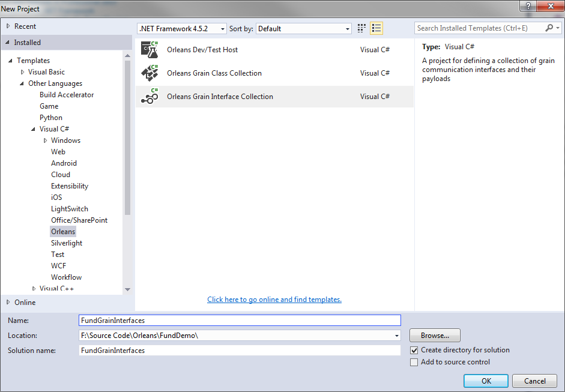This screenshot has width=565, height=392.
Task: Click the go online and find templates link
Action: tap(274, 300)
